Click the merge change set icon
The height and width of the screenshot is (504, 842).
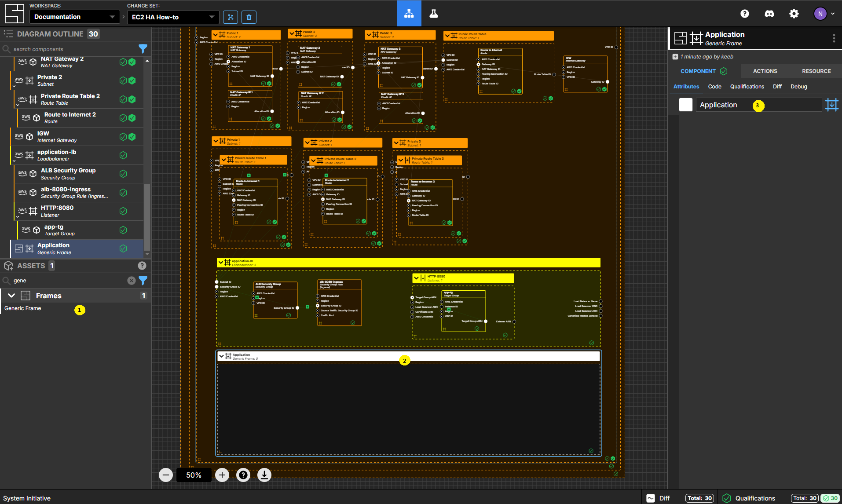(x=231, y=17)
